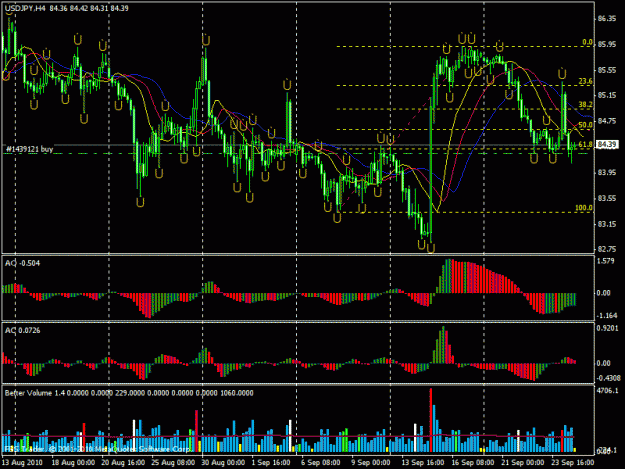Select the Fibonacci 50.0 level label
The width and height of the screenshot is (625, 469).
tap(586, 125)
